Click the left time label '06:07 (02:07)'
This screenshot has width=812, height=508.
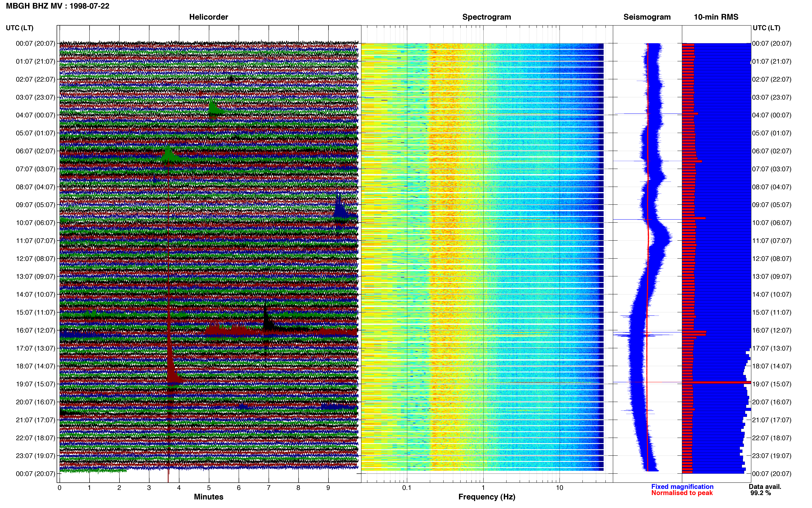coord(36,151)
